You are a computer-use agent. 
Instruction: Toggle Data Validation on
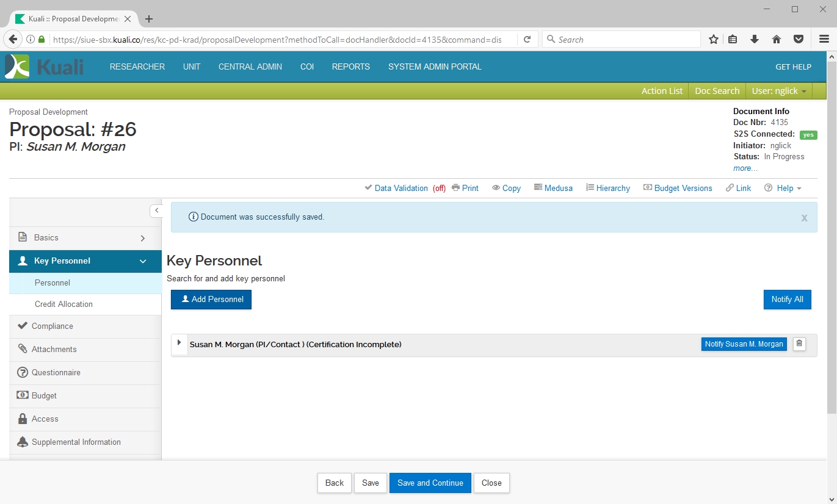[x=400, y=188]
